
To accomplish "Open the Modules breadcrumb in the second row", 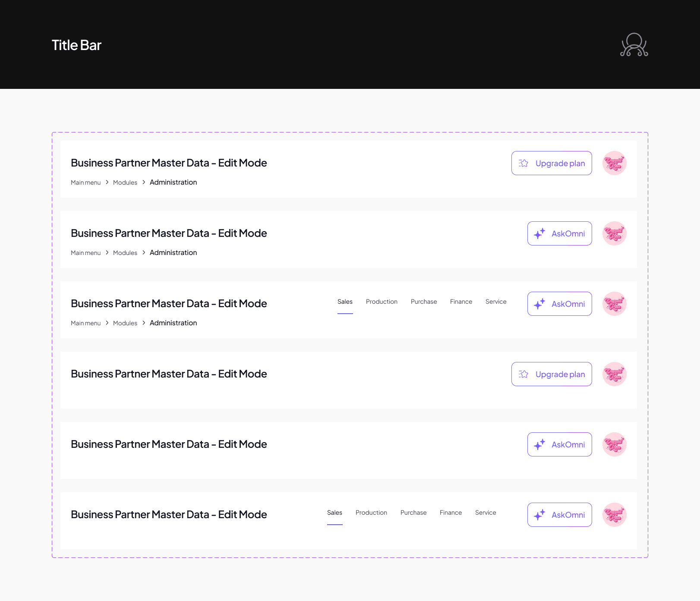I will tap(125, 253).
